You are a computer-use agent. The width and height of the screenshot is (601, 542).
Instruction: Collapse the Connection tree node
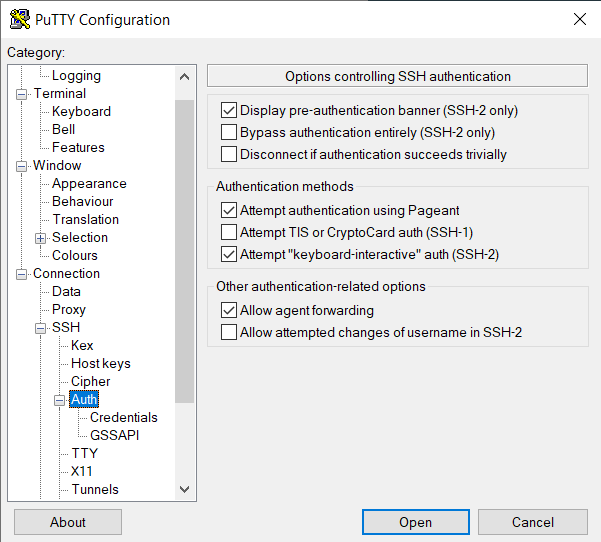click(x=21, y=274)
